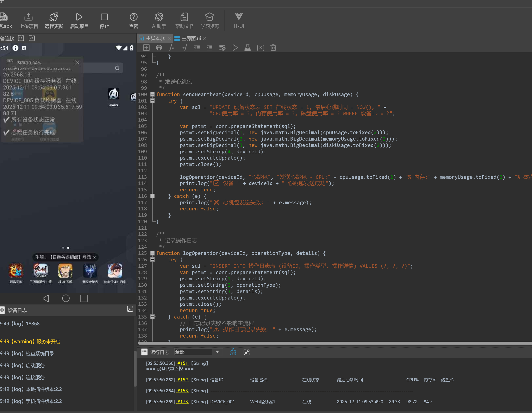Click the horizontal scrollbar under code editor
The height and width of the screenshot is (413, 532).
(334, 343)
